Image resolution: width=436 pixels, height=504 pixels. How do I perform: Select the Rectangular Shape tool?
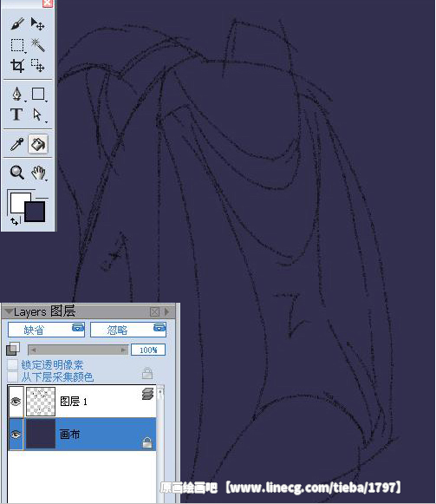point(38,95)
